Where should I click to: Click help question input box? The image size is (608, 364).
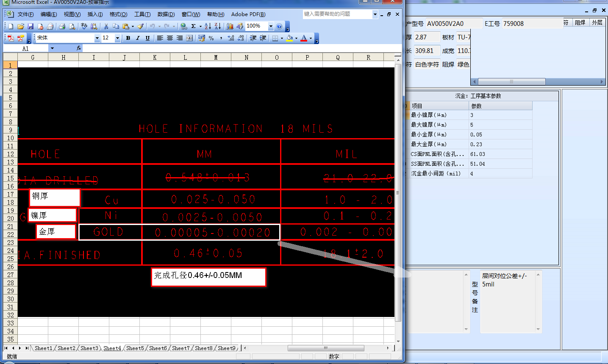tap(338, 14)
